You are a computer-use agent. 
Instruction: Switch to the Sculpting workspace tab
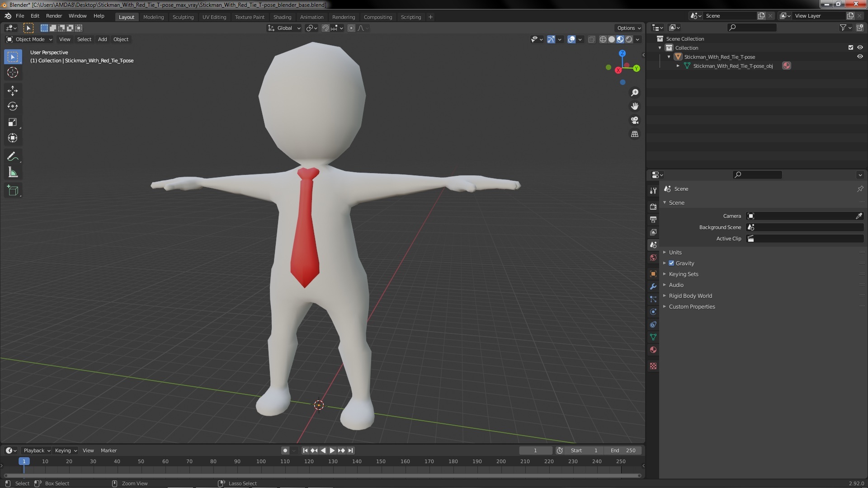pyautogui.click(x=183, y=17)
